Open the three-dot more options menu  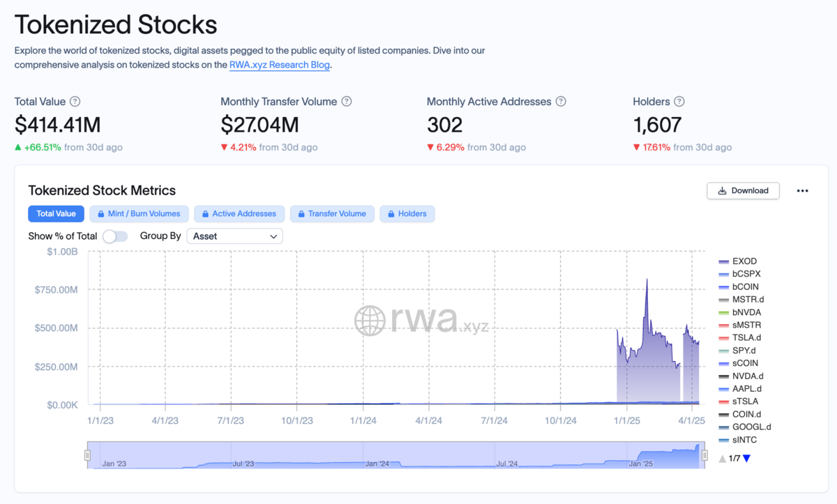803,191
